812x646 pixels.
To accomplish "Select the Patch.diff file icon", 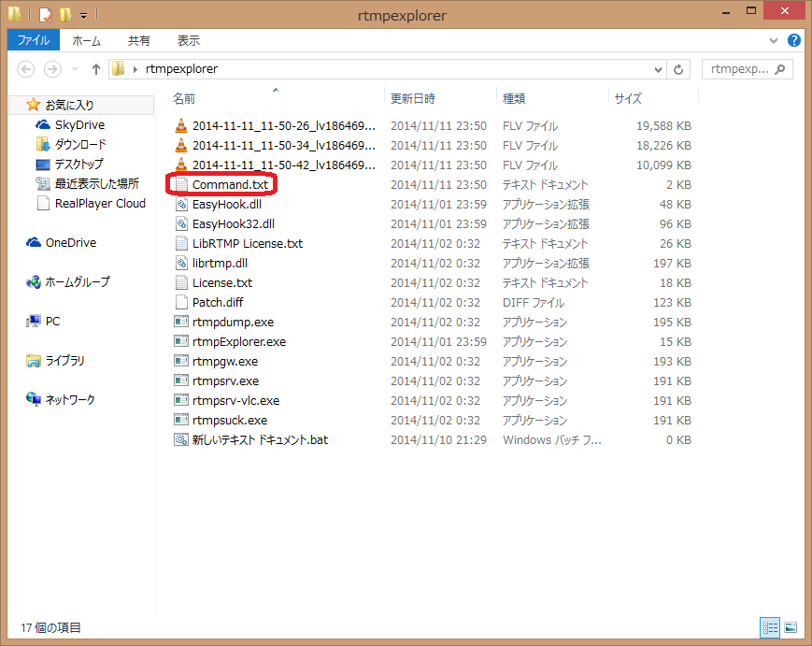I will pyautogui.click(x=182, y=303).
